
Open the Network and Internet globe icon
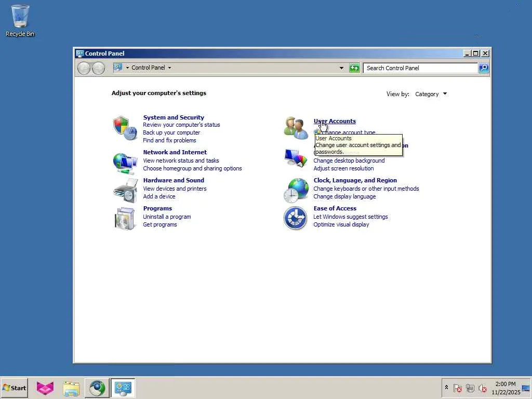125,163
